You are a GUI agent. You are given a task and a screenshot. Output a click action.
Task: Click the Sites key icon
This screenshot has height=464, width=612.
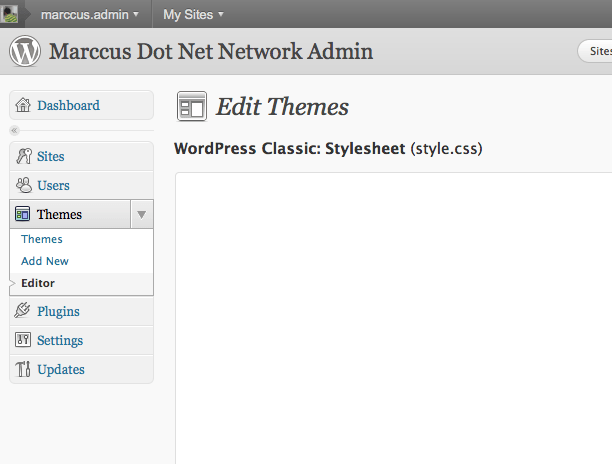24,156
